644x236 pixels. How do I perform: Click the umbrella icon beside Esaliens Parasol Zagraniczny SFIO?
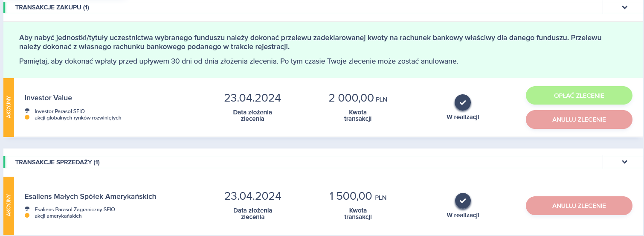click(27, 209)
